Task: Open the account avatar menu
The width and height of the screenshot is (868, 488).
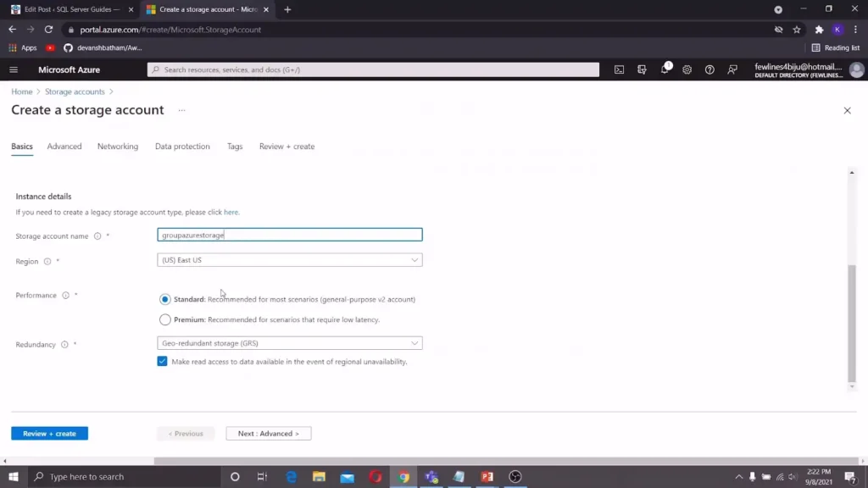Action: point(856,69)
